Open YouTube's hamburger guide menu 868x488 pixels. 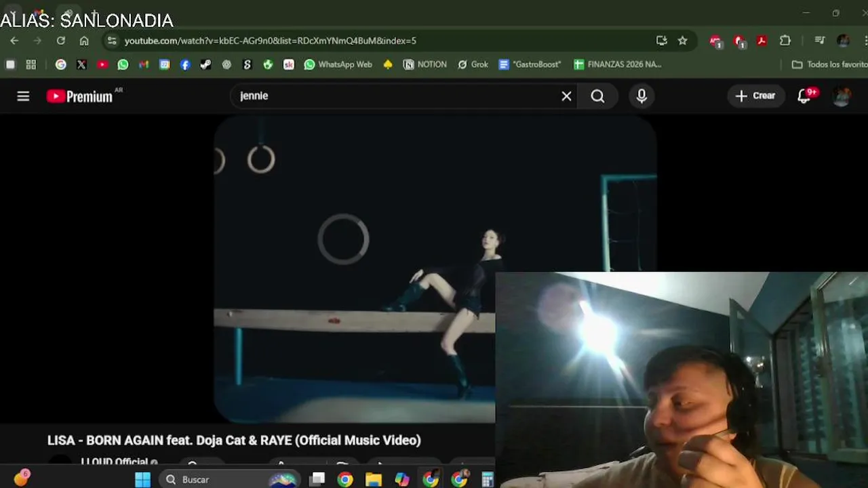click(23, 96)
